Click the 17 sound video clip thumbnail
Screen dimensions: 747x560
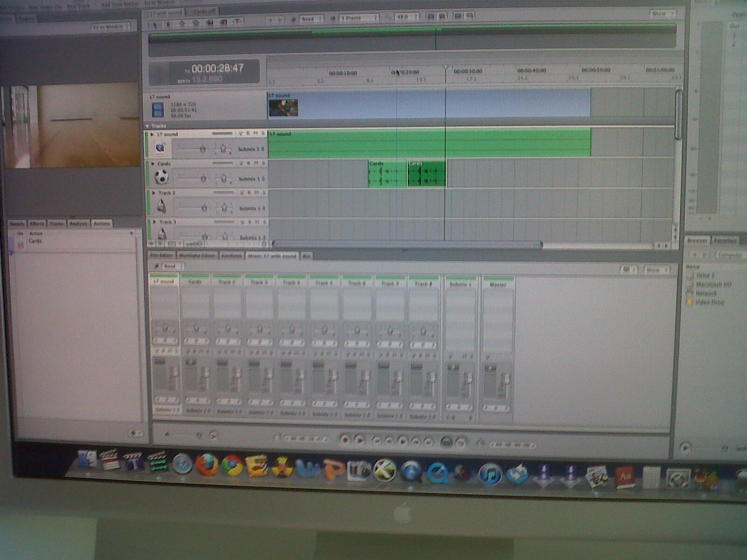[x=283, y=107]
